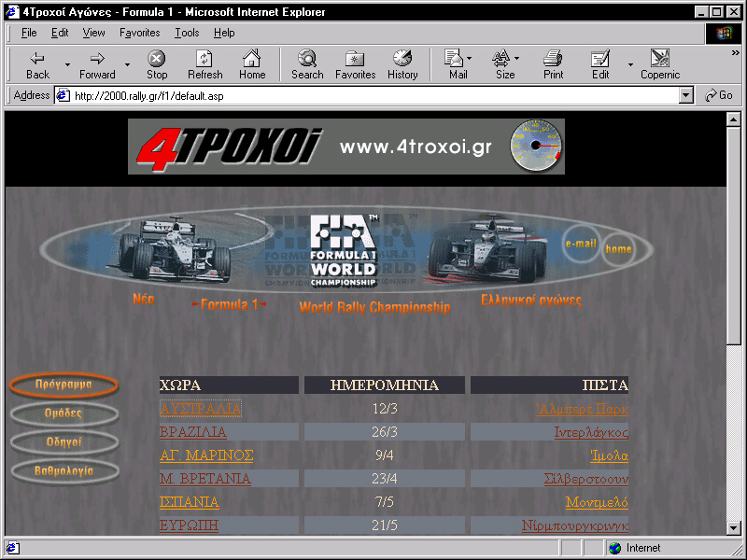Image resolution: width=747 pixels, height=560 pixels.
Task: Click the 26/3 date cell
Action: [x=385, y=432]
